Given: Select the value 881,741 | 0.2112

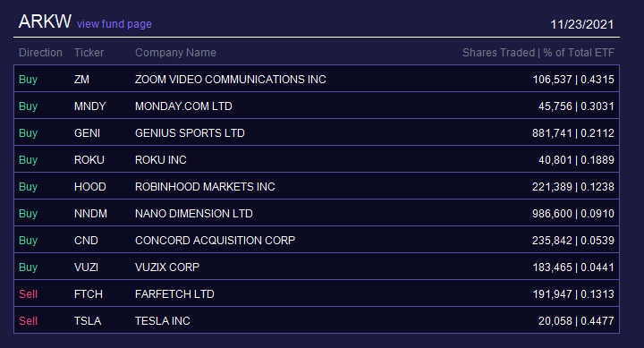Looking at the screenshot, I should [573, 133].
